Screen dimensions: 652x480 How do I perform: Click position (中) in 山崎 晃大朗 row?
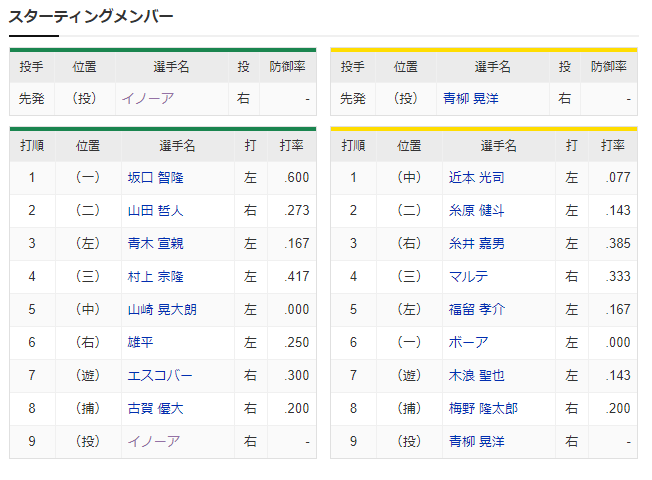88,309
